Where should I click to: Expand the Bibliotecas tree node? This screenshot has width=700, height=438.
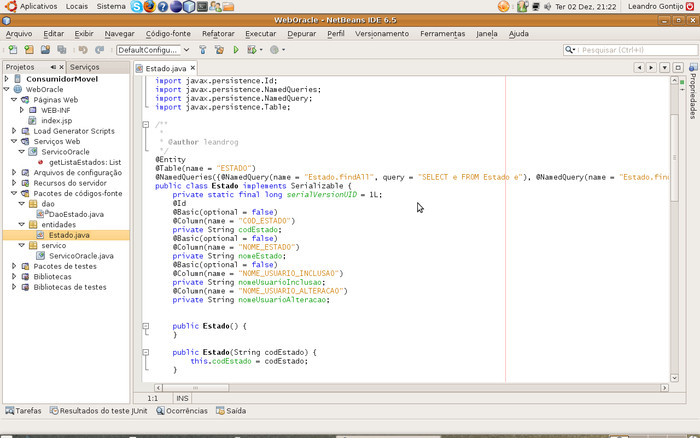(14, 276)
